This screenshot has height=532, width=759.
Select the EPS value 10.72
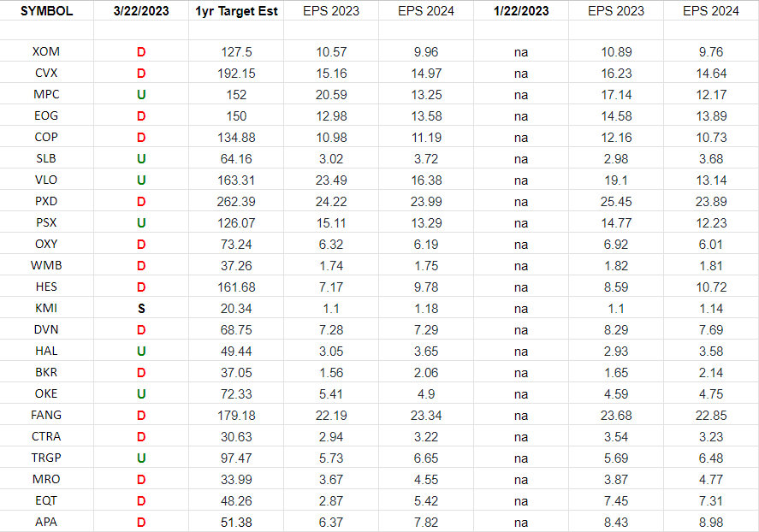click(x=711, y=287)
